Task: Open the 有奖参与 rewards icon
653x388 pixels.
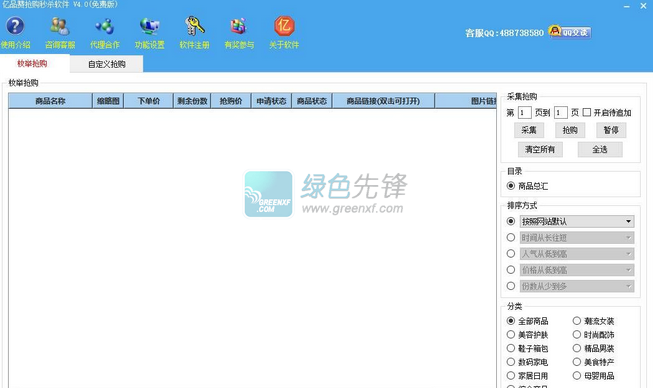Action: pyautogui.click(x=239, y=26)
